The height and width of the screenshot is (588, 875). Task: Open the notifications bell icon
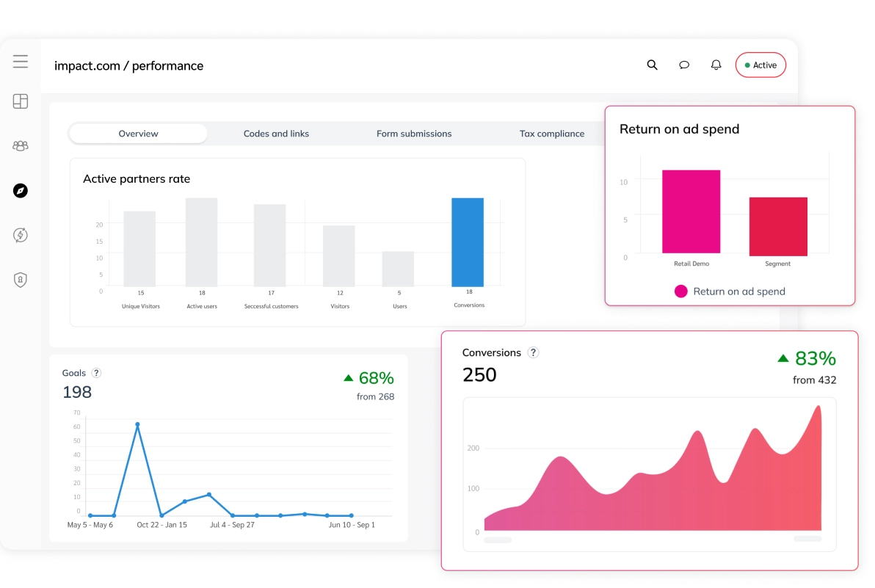(716, 65)
